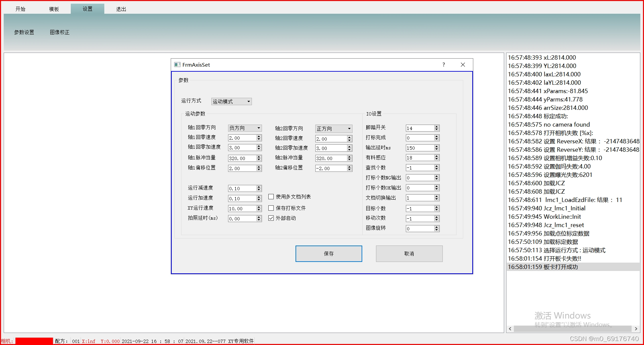Select the 设置 tab

tap(88, 9)
